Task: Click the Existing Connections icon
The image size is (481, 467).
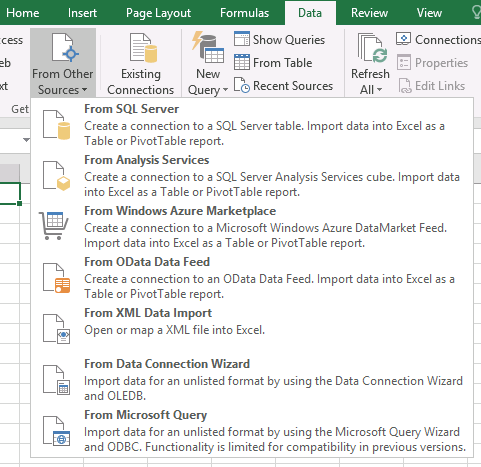Action: [x=143, y=48]
